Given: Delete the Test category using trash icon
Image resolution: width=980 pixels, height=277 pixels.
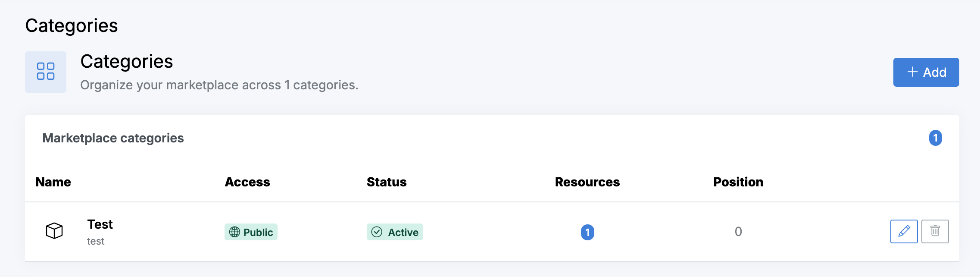Looking at the screenshot, I should (935, 231).
